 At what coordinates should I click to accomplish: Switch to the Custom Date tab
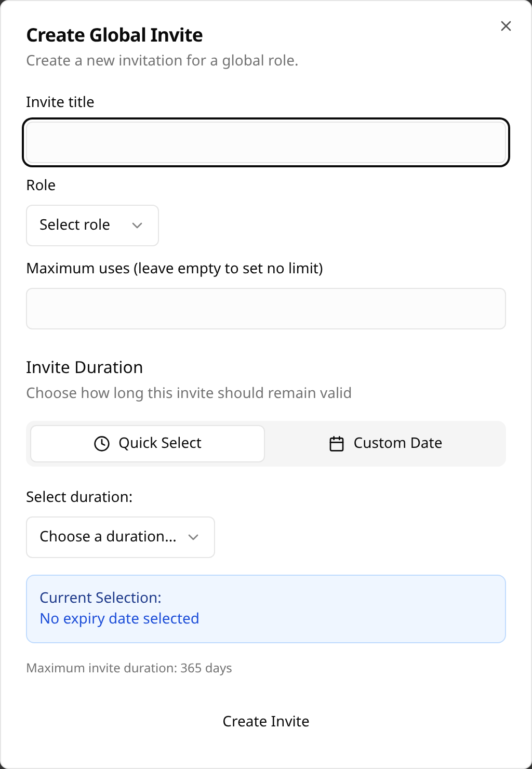pos(385,443)
